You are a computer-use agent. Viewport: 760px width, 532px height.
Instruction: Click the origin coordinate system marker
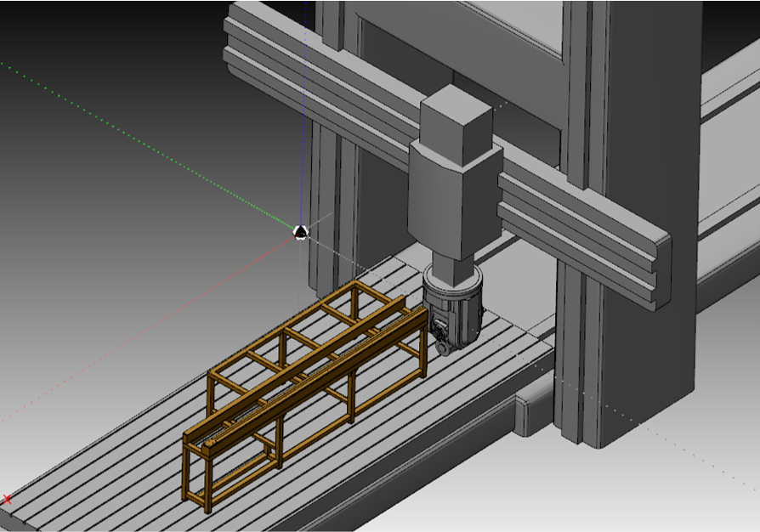point(300,231)
